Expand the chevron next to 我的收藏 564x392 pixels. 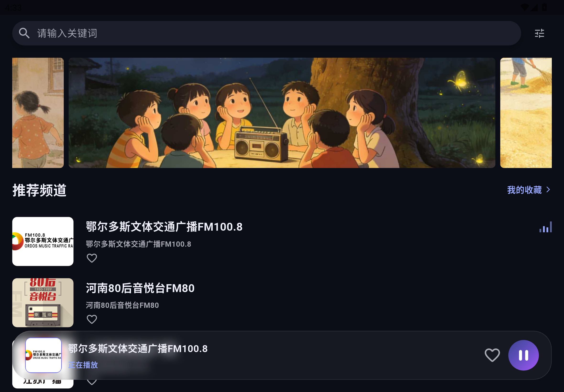point(548,190)
